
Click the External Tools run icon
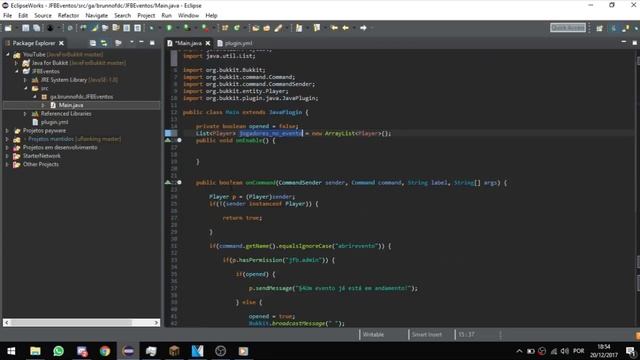[x=205, y=28]
